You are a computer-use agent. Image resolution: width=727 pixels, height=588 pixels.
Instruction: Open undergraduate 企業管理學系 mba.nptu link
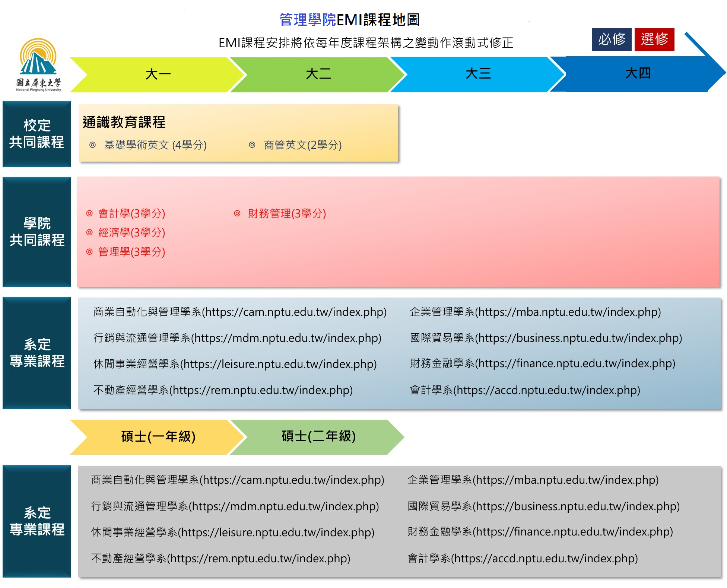click(535, 312)
